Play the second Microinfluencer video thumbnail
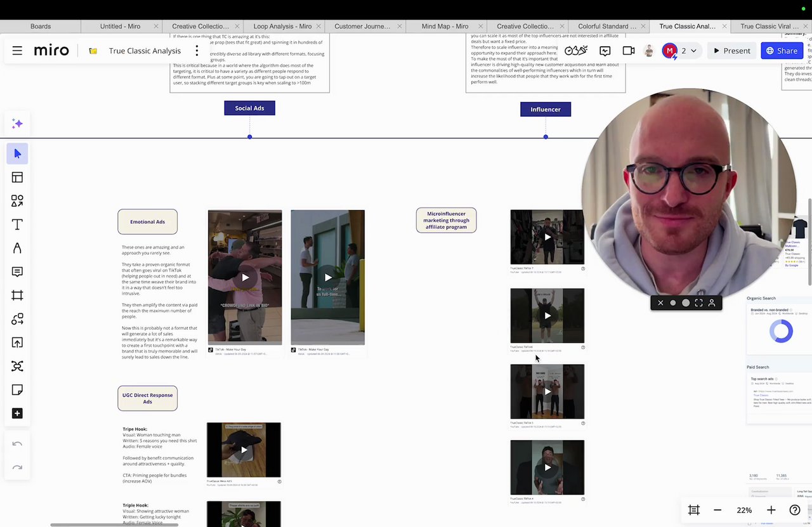This screenshot has height=527, width=812. click(x=547, y=315)
